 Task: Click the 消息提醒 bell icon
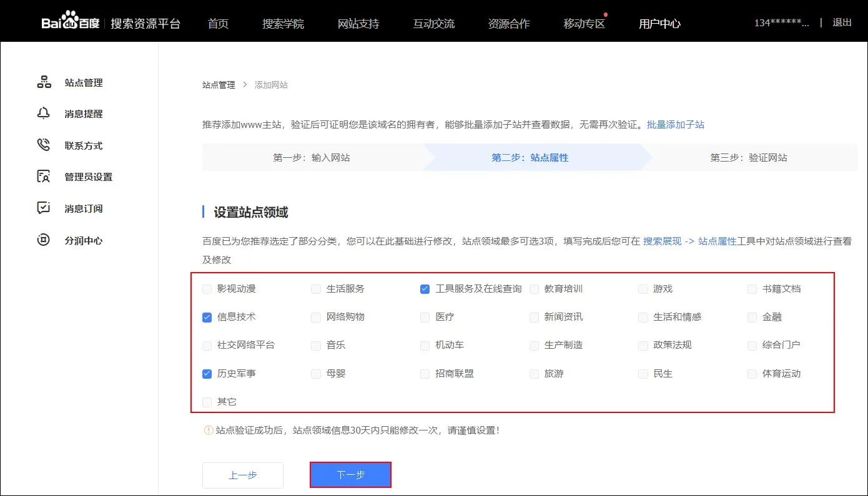pos(44,114)
